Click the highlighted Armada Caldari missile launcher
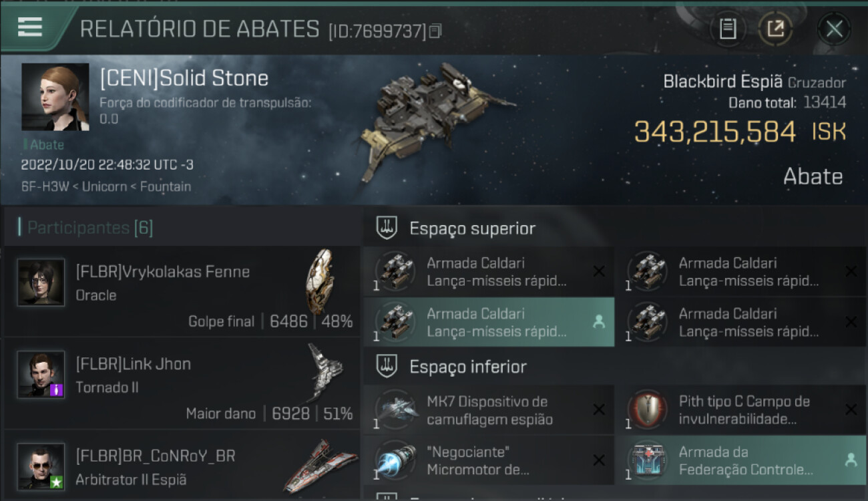868x501 pixels. coord(489,322)
